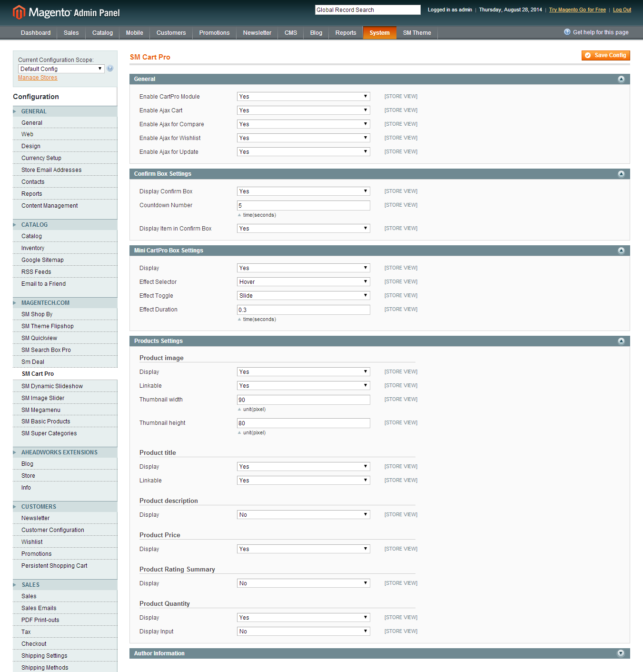This screenshot has width=643, height=672.
Task: Open Enable Ajax for Update dropdown
Action: coord(304,152)
